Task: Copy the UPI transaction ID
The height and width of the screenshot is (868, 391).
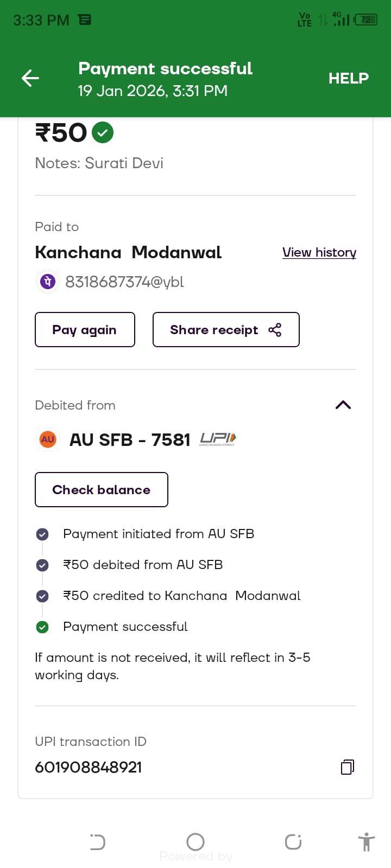Action: tap(347, 767)
